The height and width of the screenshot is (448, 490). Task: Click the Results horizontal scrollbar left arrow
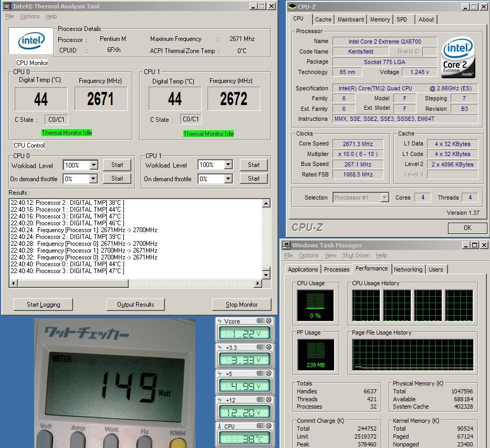click(14, 284)
